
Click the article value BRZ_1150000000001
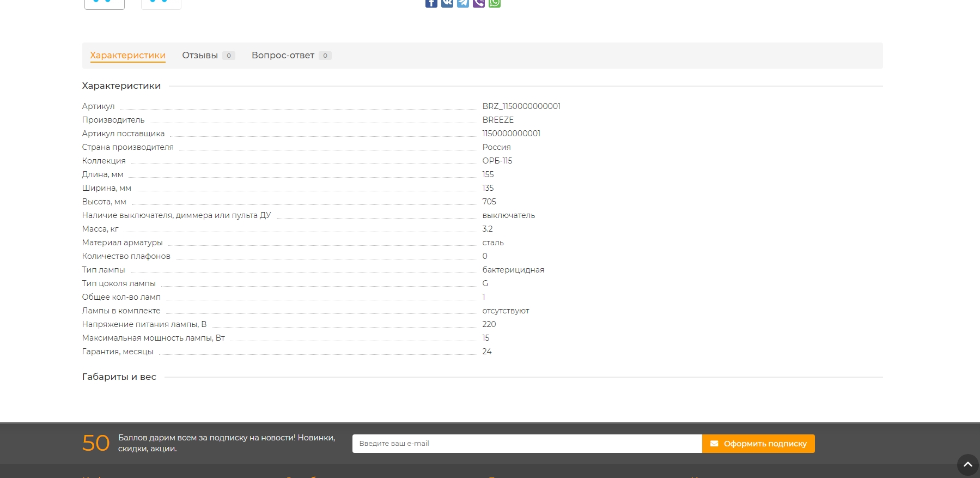pyautogui.click(x=521, y=106)
